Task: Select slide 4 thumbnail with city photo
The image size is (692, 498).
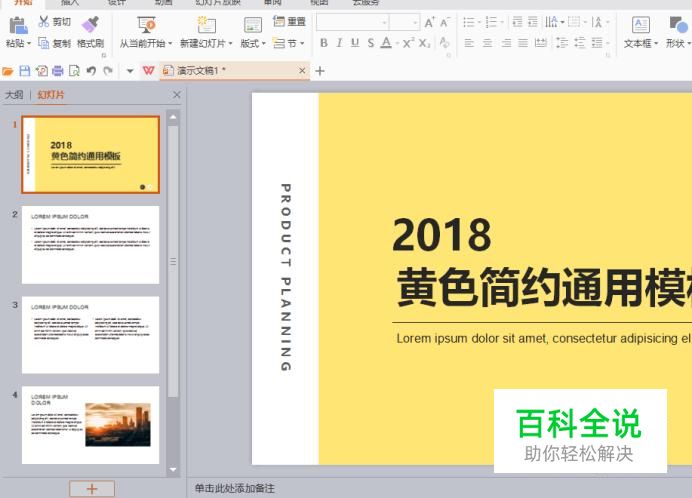Action: pyautogui.click(x=90, y=425)
